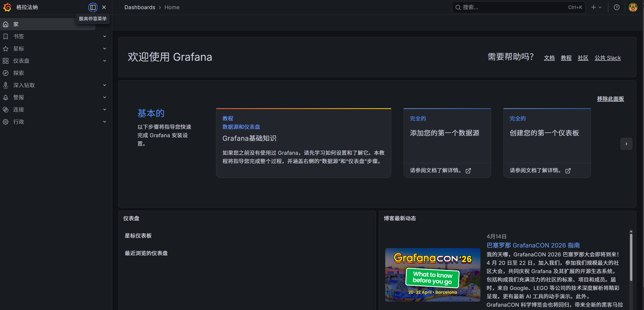Open the user avatar profile menu
The height and width of the screenshot is (310, 644).
click(x=633, y=7)
